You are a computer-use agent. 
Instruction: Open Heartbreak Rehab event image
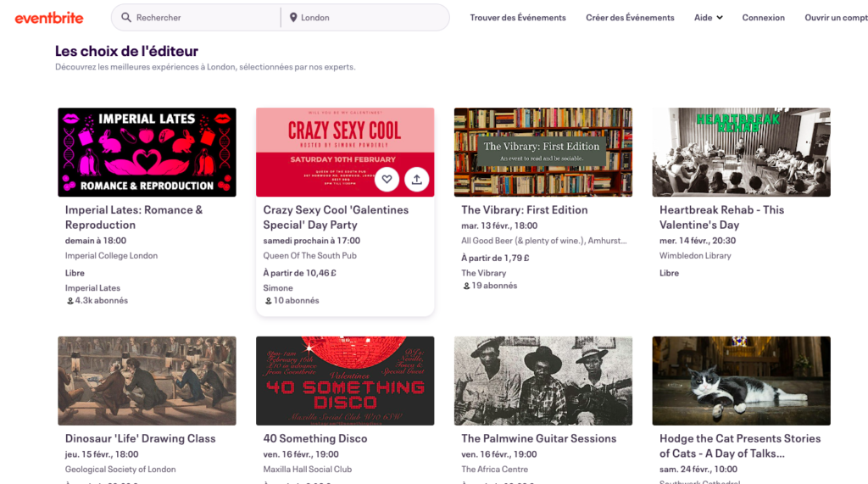click(x=741, y=153)
